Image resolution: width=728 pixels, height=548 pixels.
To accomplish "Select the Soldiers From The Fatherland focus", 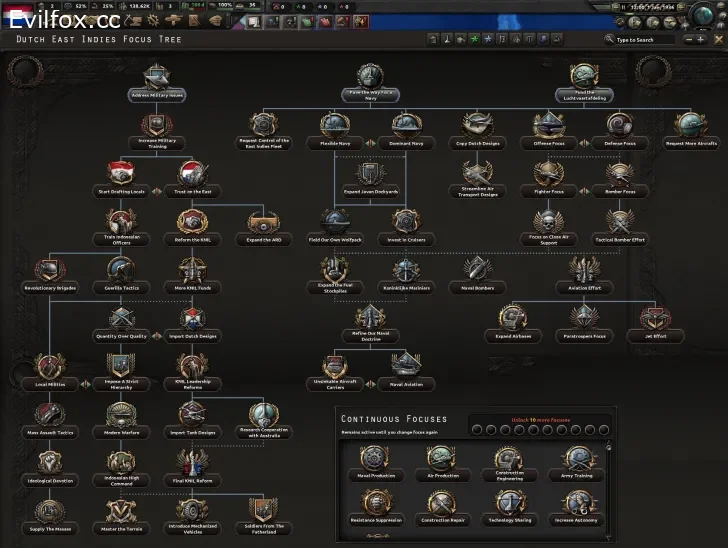I will [x=264, y=510].
